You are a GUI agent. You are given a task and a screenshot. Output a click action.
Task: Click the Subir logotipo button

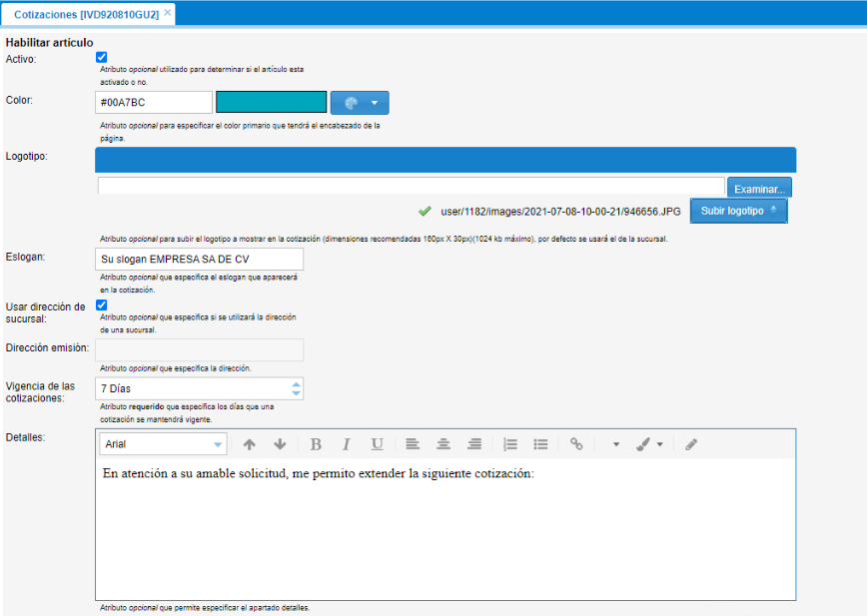738,211
